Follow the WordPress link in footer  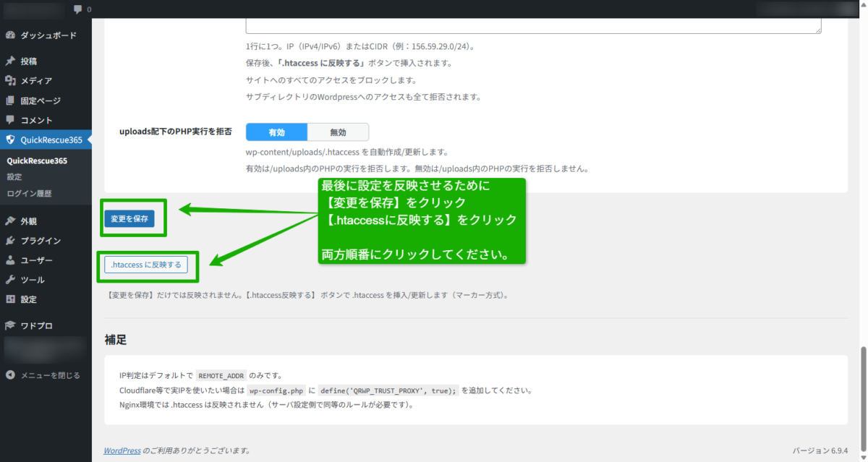pyautogui.click(x=122, y=450)
